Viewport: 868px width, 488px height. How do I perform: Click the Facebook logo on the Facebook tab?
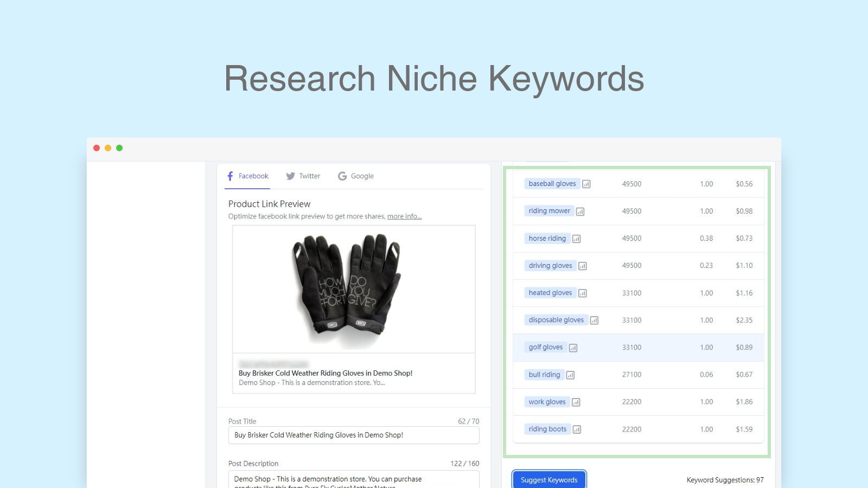[231, 176]
